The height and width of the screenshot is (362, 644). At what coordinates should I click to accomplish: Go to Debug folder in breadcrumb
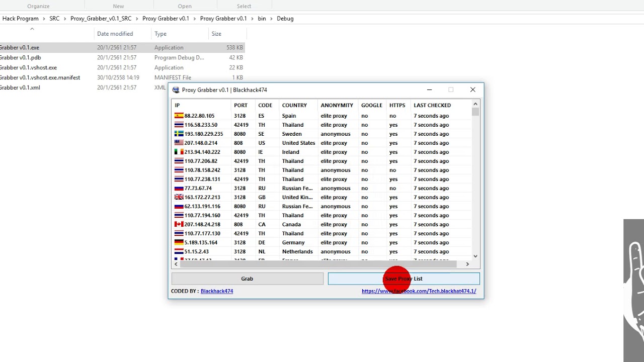tap(285, 19)
